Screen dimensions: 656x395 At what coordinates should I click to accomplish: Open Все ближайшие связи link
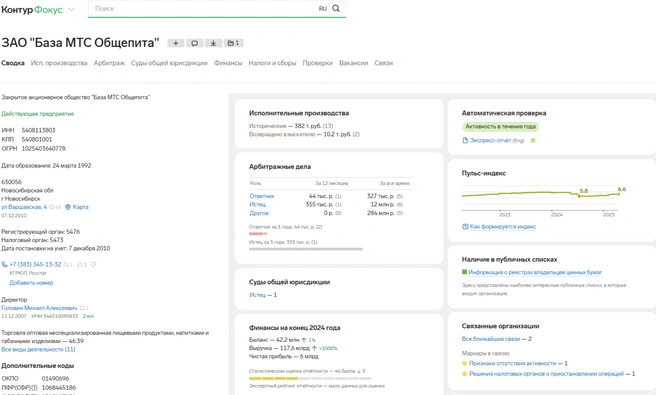click(491, 339)
